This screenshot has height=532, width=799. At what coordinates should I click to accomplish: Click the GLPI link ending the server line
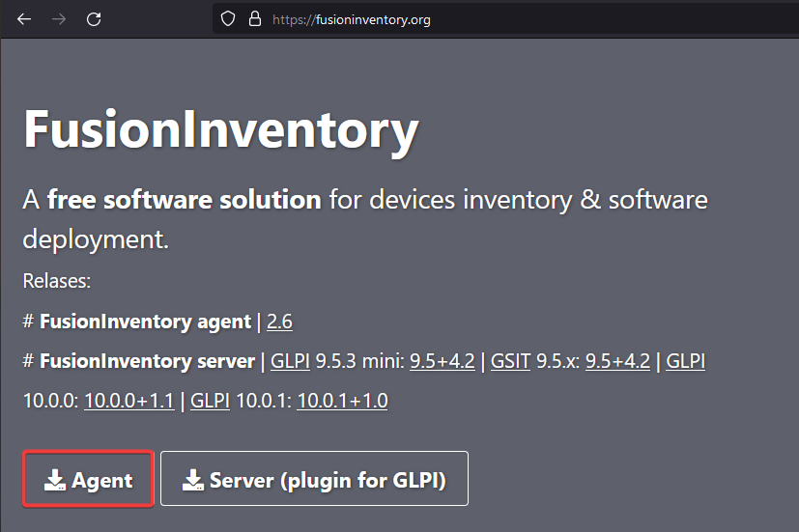685,361
